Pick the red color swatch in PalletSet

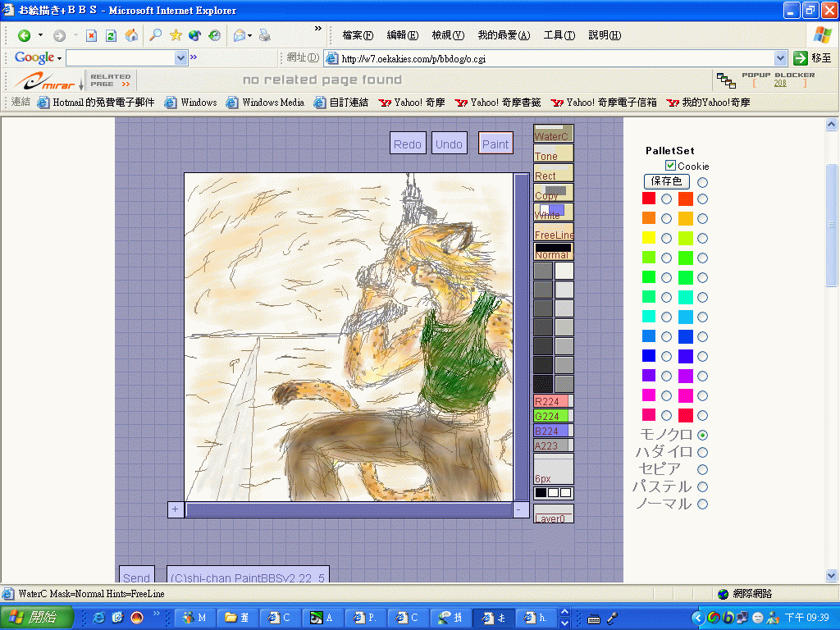click(649, 199)
